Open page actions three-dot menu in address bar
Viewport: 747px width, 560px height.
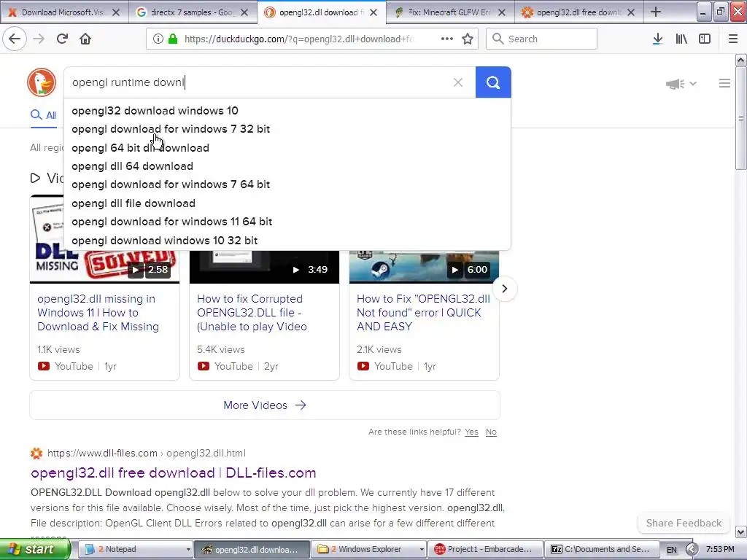coord(447,39)
